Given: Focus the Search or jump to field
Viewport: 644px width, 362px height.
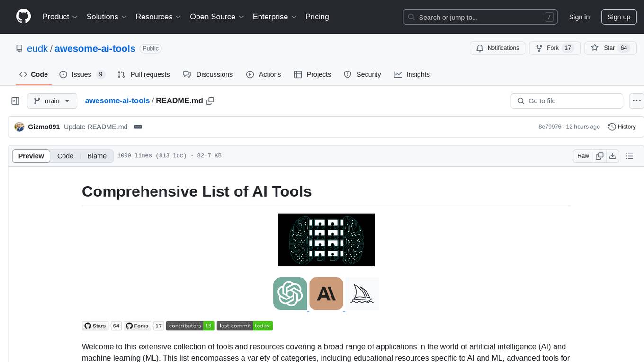Looking at the screenshot, I should coord(480,17).
